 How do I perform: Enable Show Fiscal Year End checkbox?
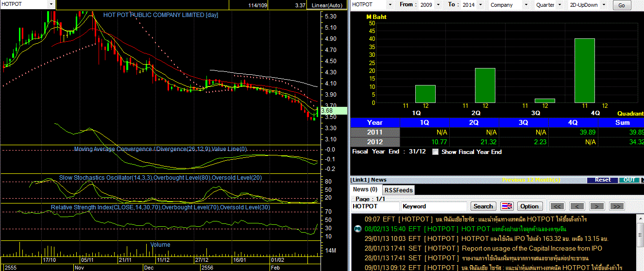(x=435, y=152)
